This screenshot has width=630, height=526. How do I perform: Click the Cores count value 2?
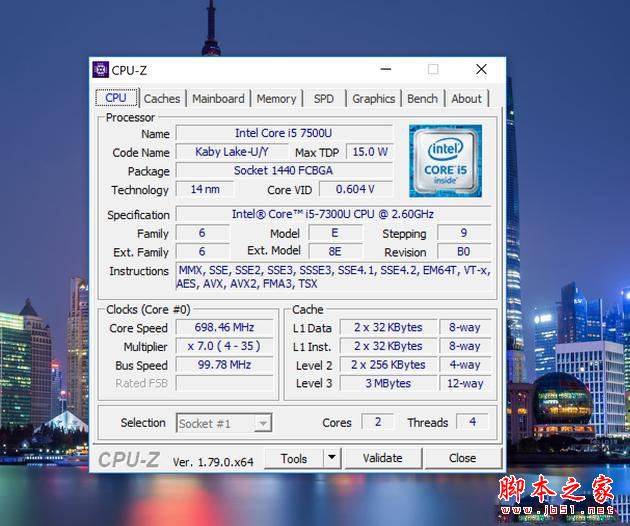tap(378, 422)
